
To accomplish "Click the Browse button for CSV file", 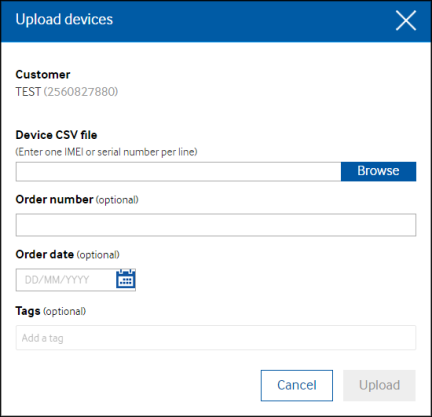I will tap(378, 171).
